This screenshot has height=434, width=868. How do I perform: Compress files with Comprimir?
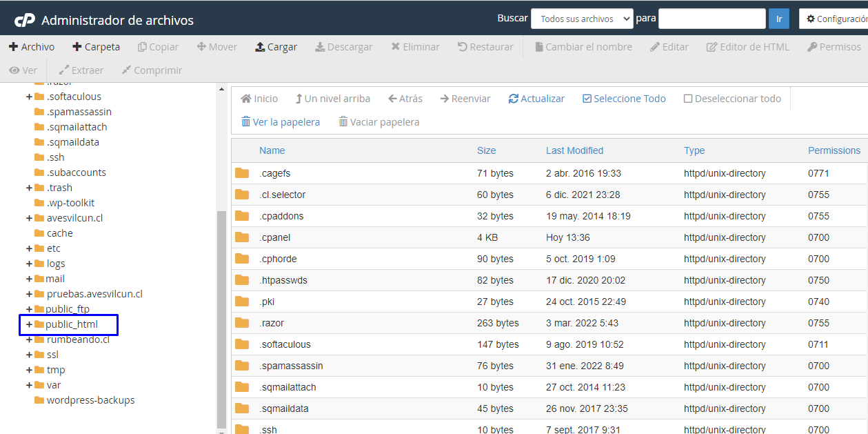(152, 70)
